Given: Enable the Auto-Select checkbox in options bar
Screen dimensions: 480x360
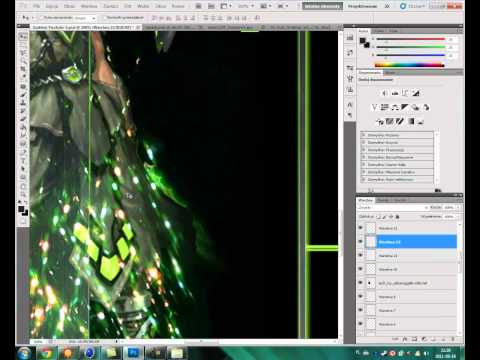Looking at the screenshot, I should point(42,17).
